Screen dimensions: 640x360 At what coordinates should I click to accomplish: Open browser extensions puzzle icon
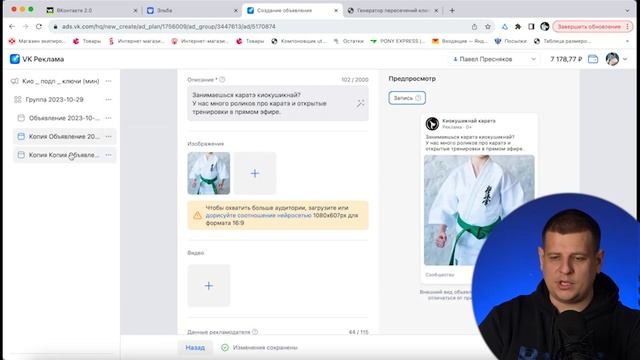[518, 27]
